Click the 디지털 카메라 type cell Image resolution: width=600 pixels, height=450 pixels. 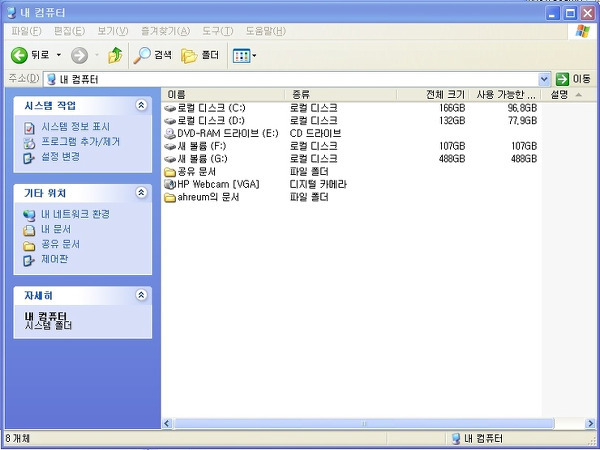click(318, 184)
